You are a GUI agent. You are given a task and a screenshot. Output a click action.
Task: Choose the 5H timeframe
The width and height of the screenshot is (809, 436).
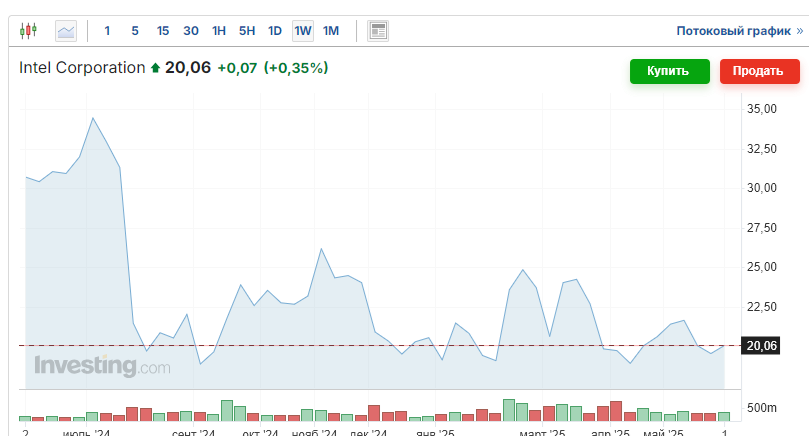click(x=247, y=31)
